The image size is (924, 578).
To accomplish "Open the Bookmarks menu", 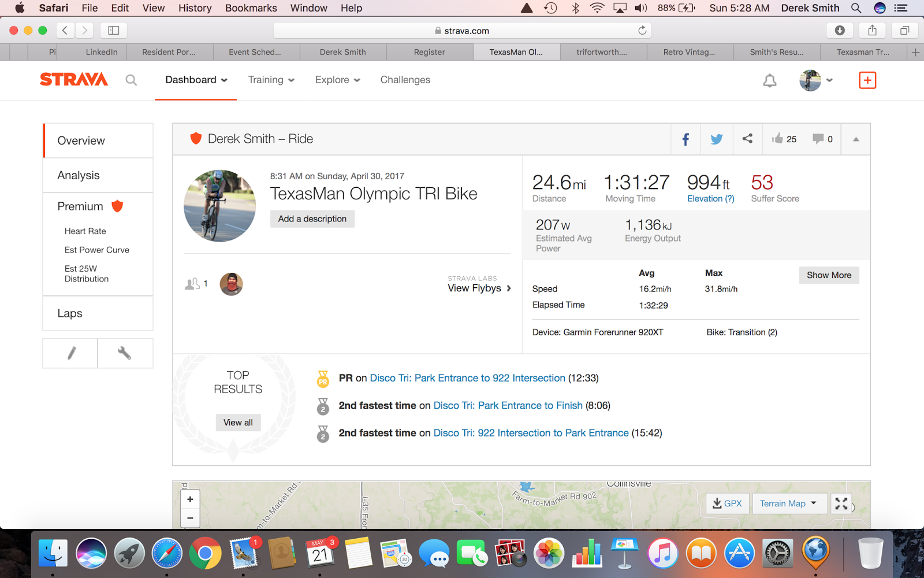I will 251,8.
